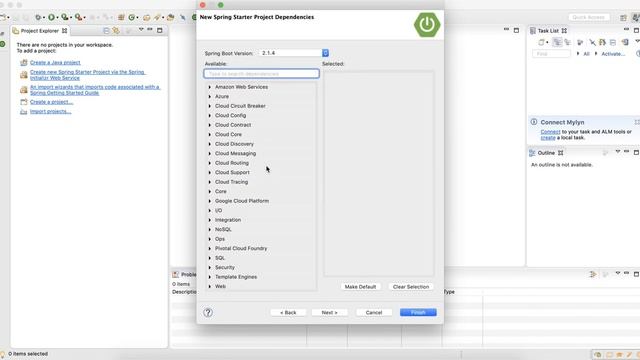640x360 pixels.
Task: Click the green New Java Class icon
Action: coord(132,17)
